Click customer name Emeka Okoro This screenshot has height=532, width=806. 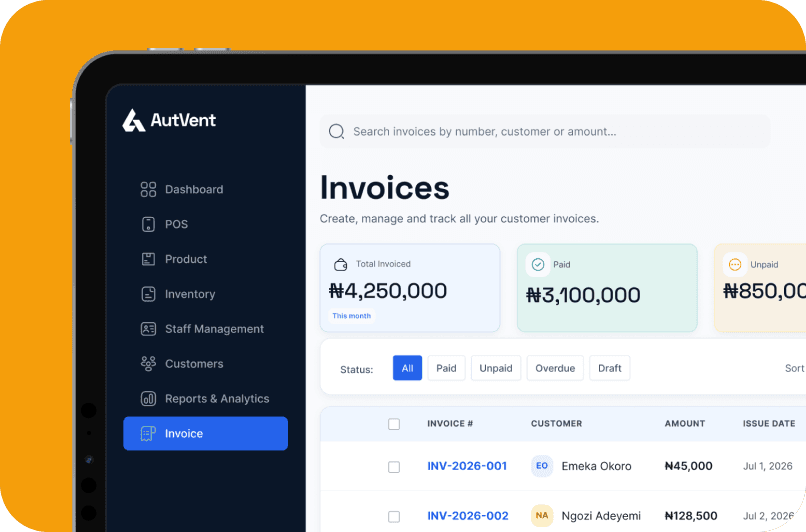pyautogui.click(x=596, y=466)
